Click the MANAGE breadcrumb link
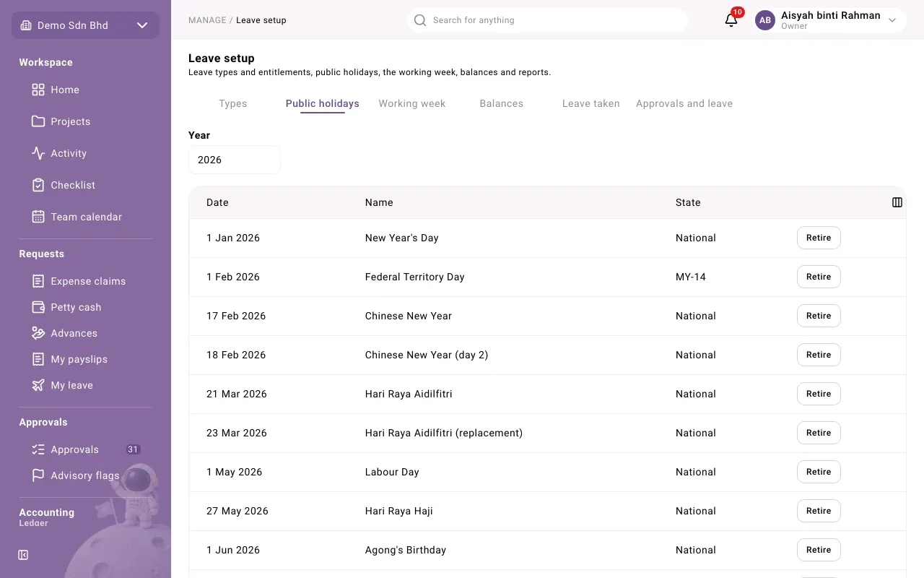This screenshot has width=924, height=578. [x=207, y=20]
